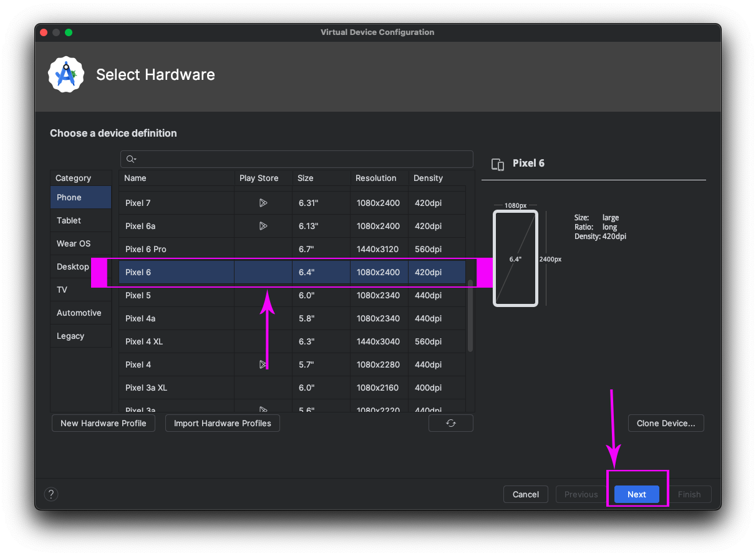
Task: Click the device table's vertical scrollbar
Action: pyautogui.click(x=470, y=315)
